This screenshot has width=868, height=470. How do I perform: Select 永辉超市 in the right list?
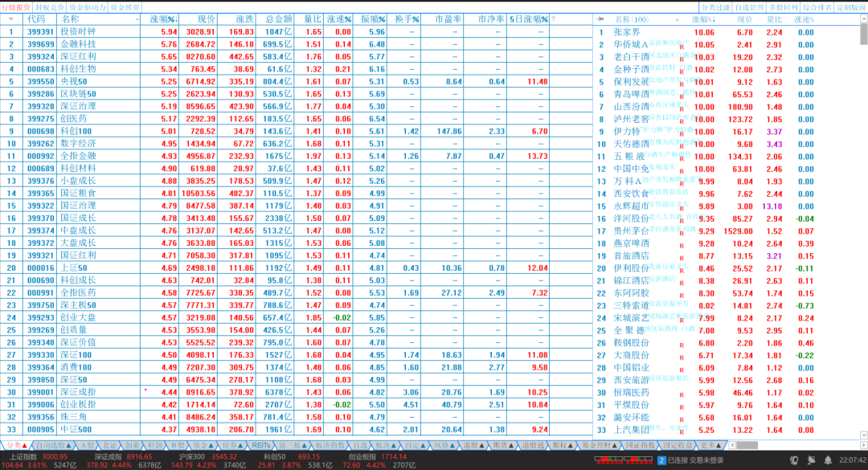(x=727, y=206)
